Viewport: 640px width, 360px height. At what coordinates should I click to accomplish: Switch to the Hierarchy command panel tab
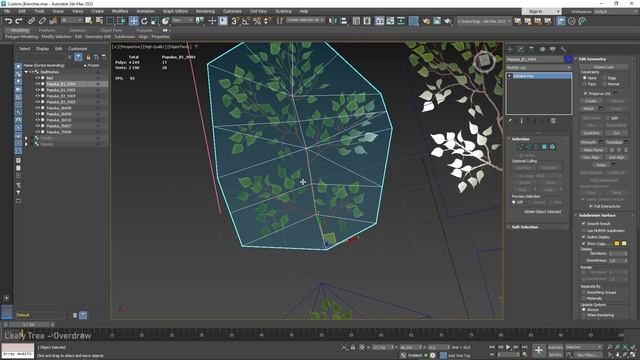point(531,49)
